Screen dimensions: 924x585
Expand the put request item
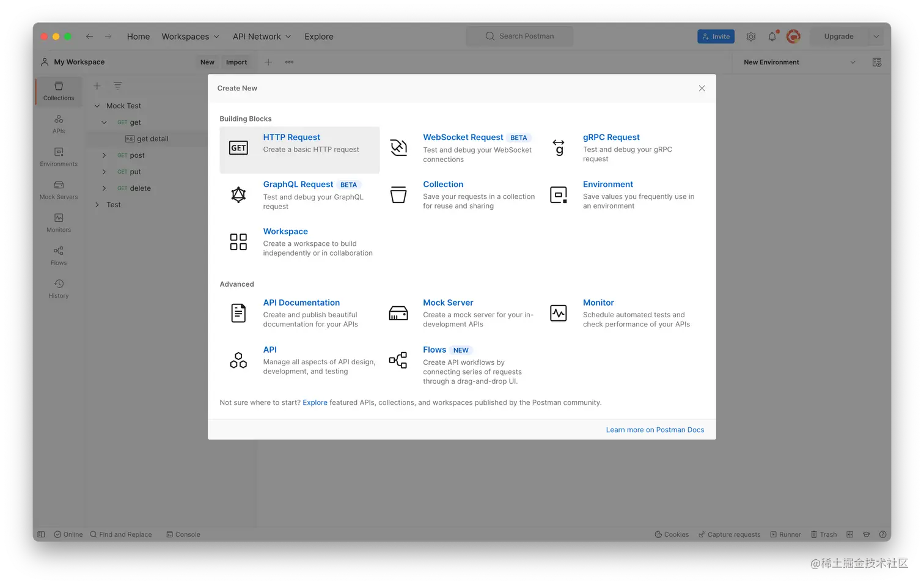(104, 172)
